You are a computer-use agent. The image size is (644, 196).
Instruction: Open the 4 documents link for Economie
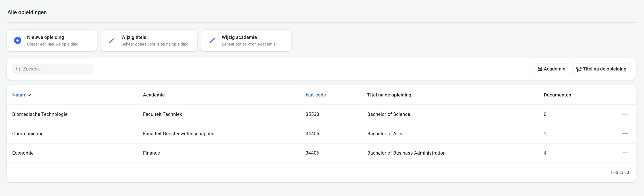545,153
